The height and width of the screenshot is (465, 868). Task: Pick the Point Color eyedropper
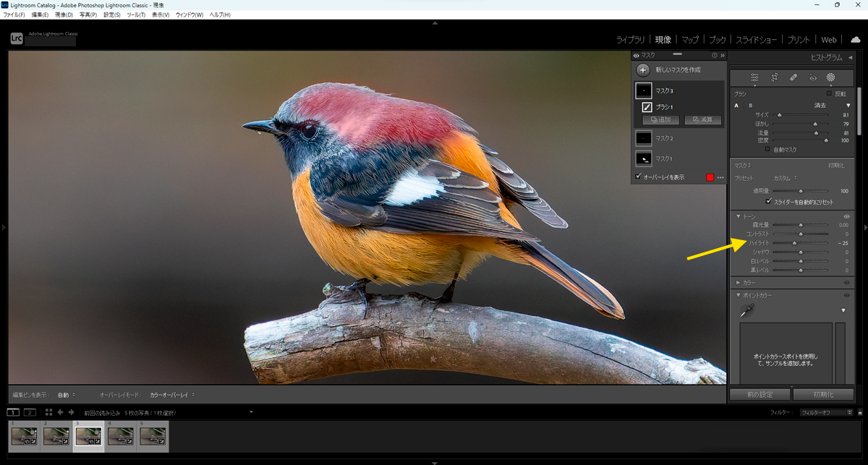pos(746,310)
